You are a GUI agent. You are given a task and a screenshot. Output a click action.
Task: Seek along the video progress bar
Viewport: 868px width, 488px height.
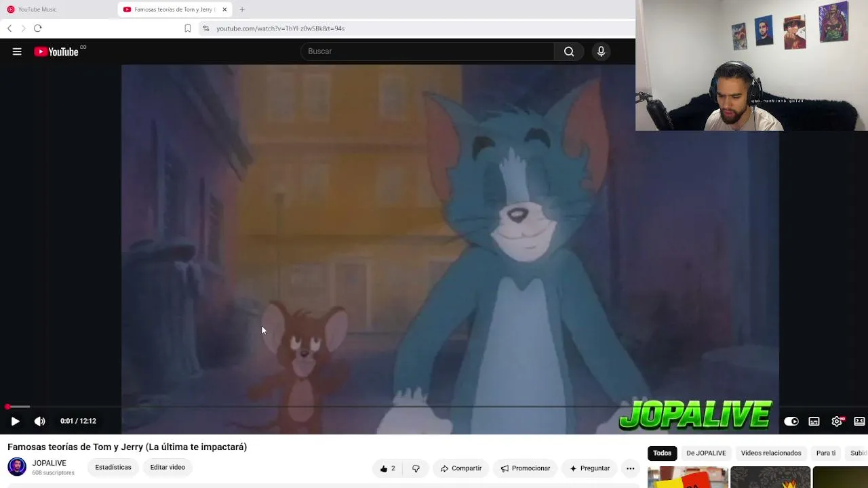click(x=434, y=407)
